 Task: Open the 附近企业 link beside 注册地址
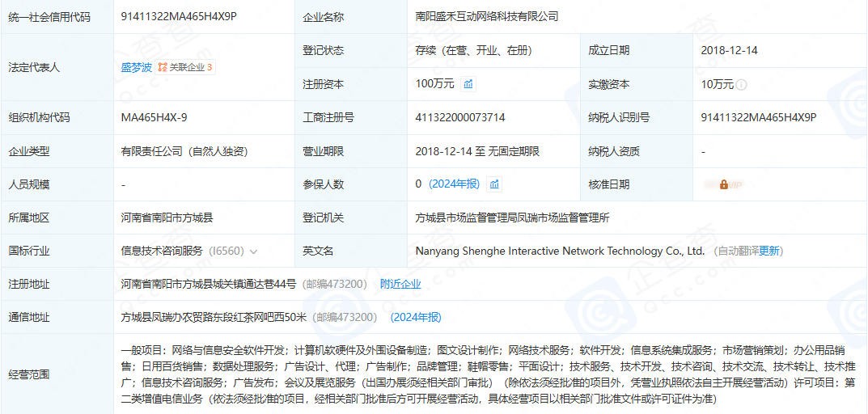point(400,284)
